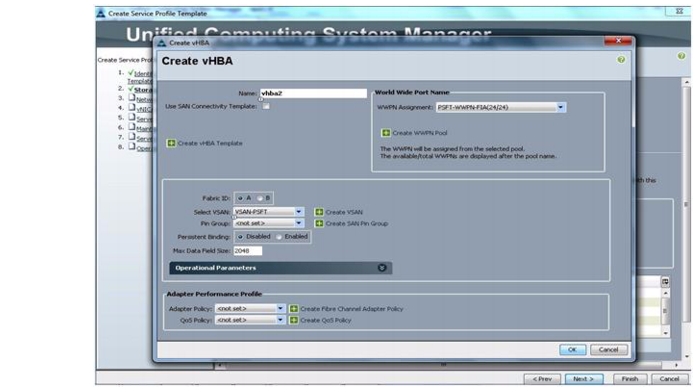Click OK in the Create vHBA dialog

point(572,350)
